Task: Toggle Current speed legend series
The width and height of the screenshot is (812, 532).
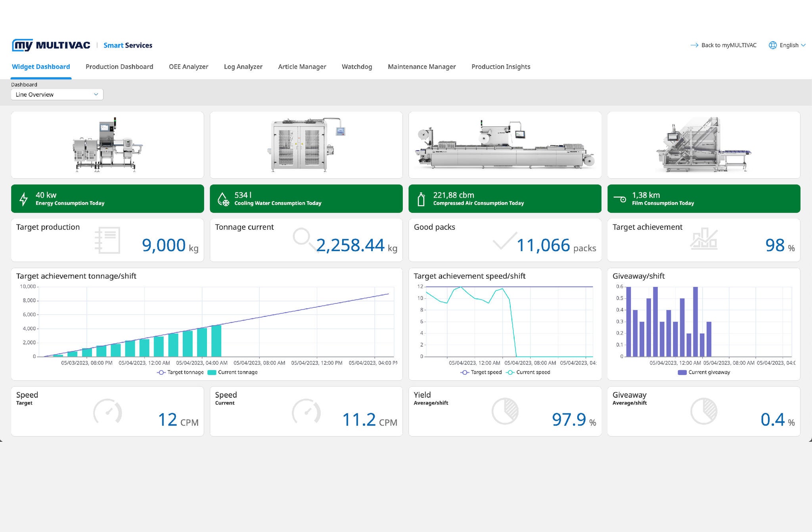Action: click(x=528, y=372)
